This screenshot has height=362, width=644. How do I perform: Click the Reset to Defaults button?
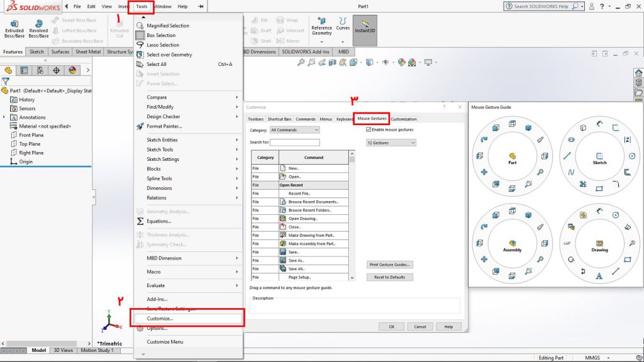389,277
